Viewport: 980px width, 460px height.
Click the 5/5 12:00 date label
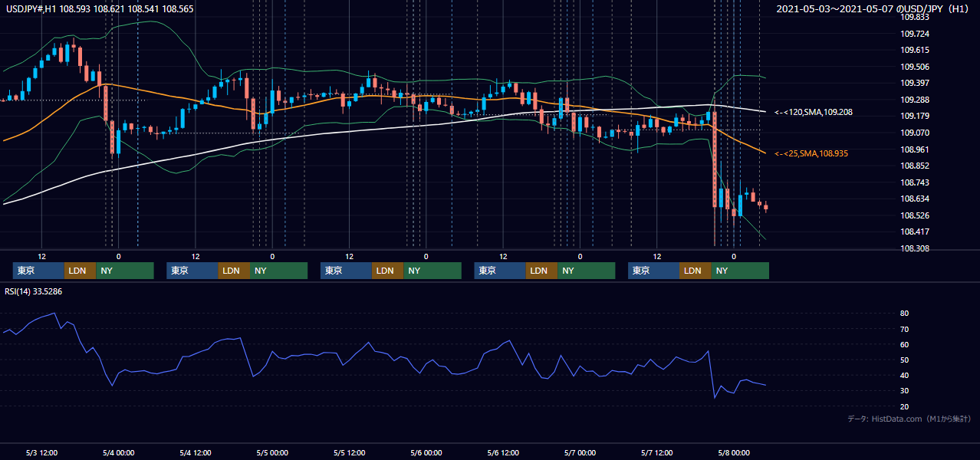349,452
